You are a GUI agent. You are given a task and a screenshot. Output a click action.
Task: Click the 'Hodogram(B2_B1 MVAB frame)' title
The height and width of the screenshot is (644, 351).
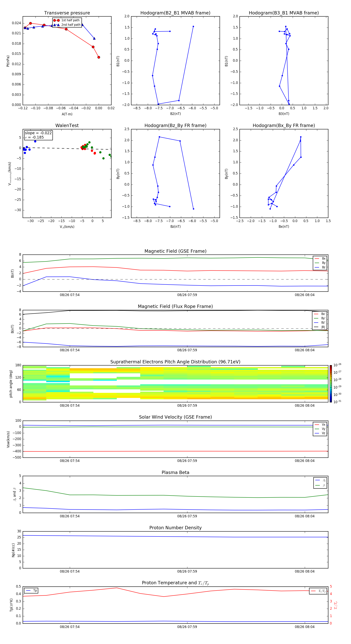click(x=175, y=13)
